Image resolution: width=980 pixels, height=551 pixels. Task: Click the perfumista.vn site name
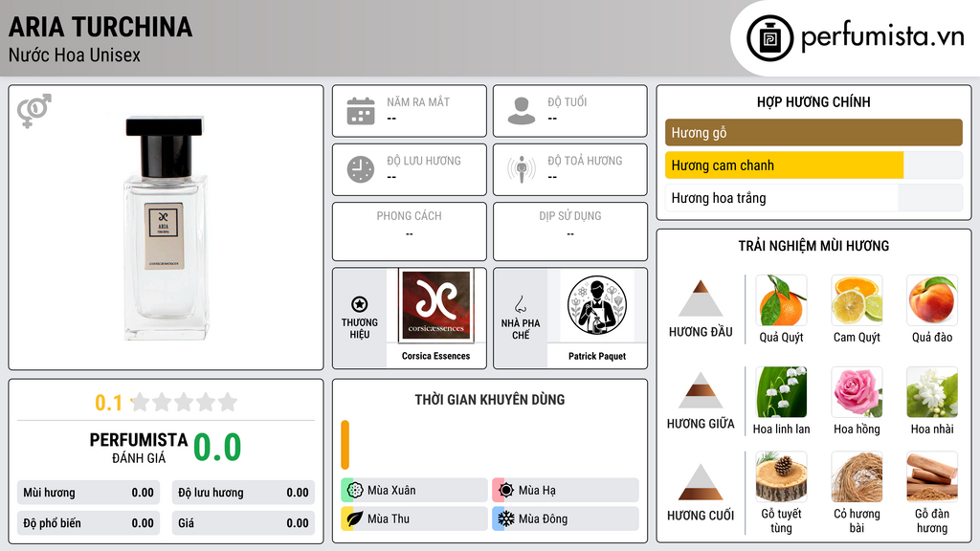click(x=882, y=37)
